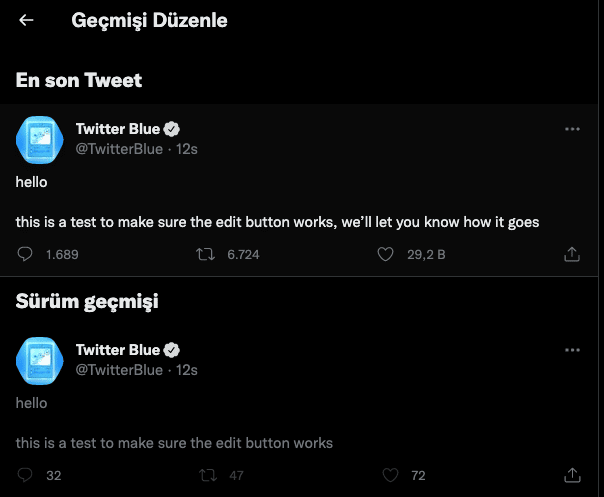Viewport: 604px width, 497px height.
Task: Click @TwitterBlue handle in version history
Action: 119,370
